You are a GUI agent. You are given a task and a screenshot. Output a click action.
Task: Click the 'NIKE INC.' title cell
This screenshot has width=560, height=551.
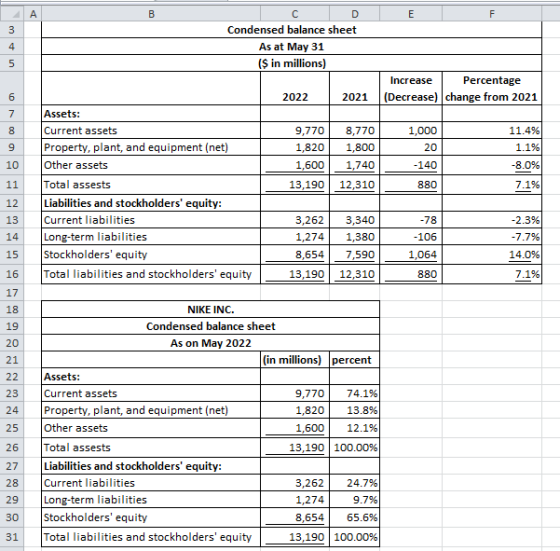210,309
